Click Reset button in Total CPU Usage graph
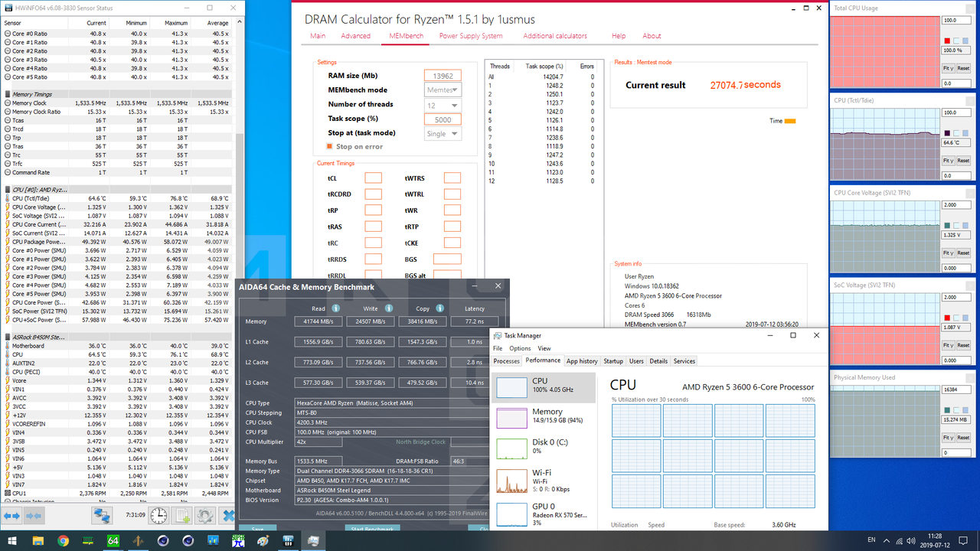The height and width of the screenshot is (551, 980). pos(963,68)
